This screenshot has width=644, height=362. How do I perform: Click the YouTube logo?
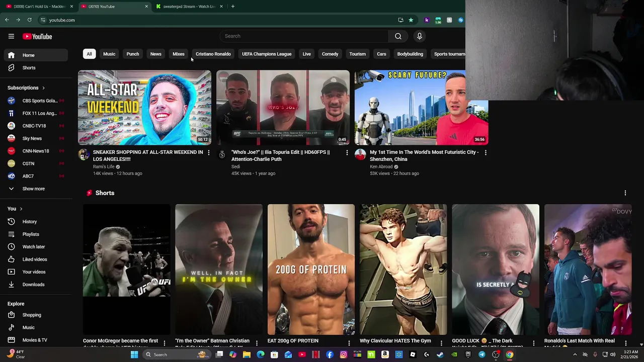37,36
